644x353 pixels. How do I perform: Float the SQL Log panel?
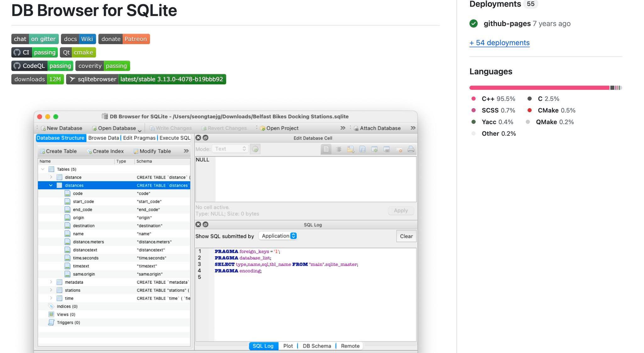(205, 224)
